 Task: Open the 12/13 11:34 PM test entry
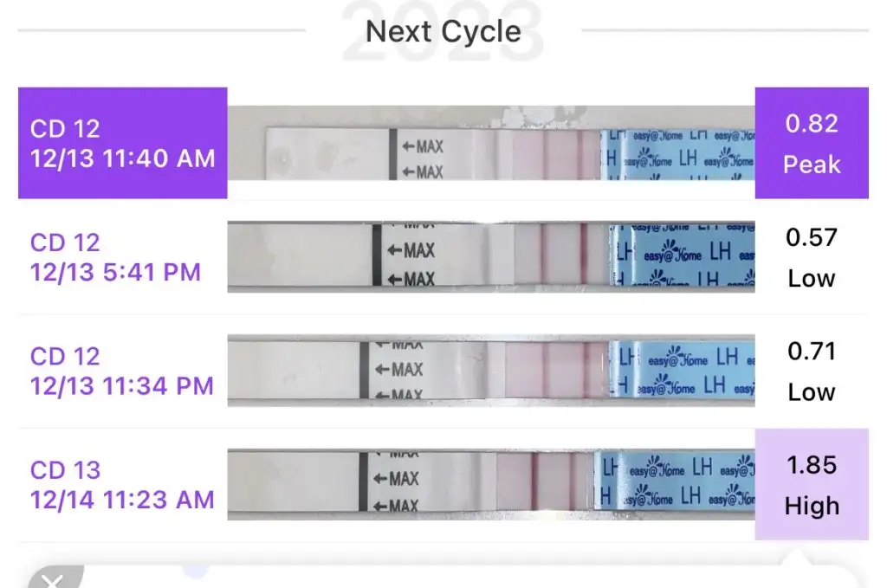(x=121, y=371)
